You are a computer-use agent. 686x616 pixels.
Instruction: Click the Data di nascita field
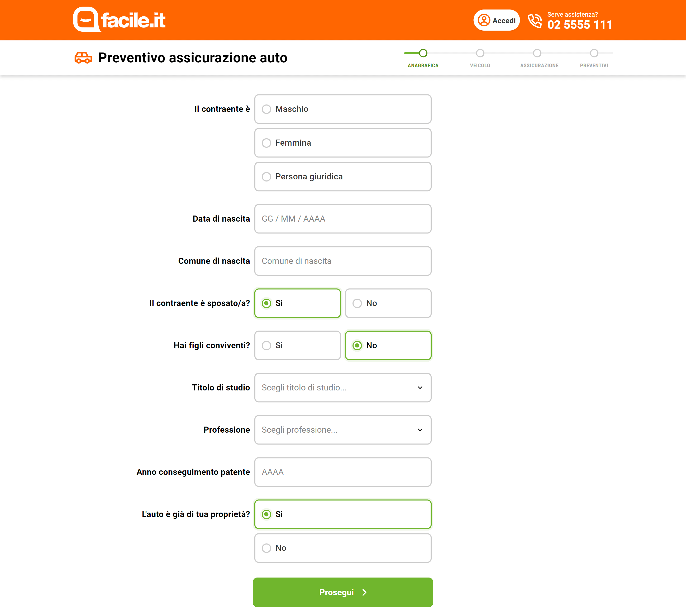(x=342, y=219)
